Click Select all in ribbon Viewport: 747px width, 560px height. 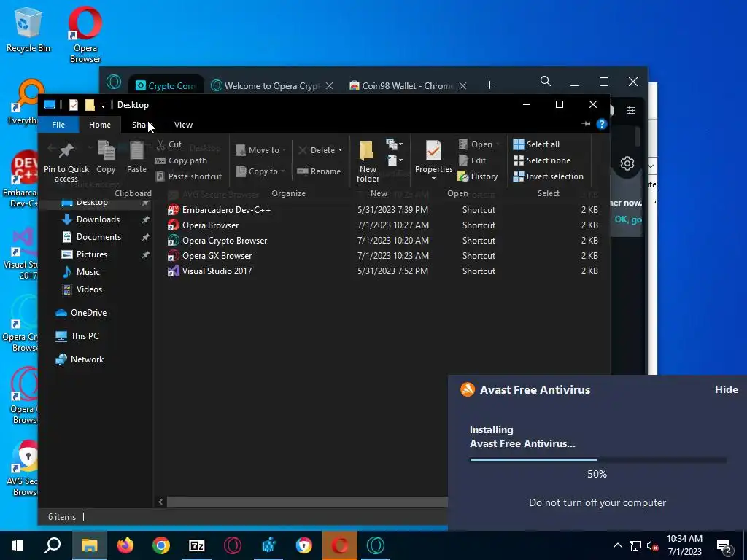(536, 144)
